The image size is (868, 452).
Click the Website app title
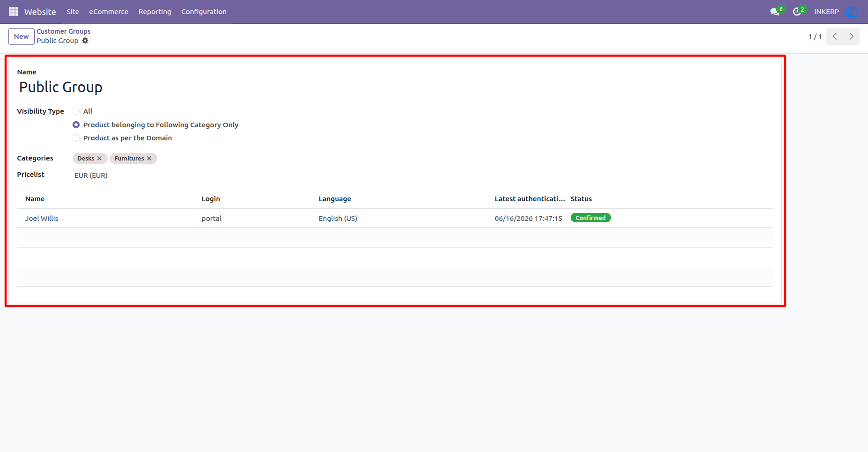[40, 12]
